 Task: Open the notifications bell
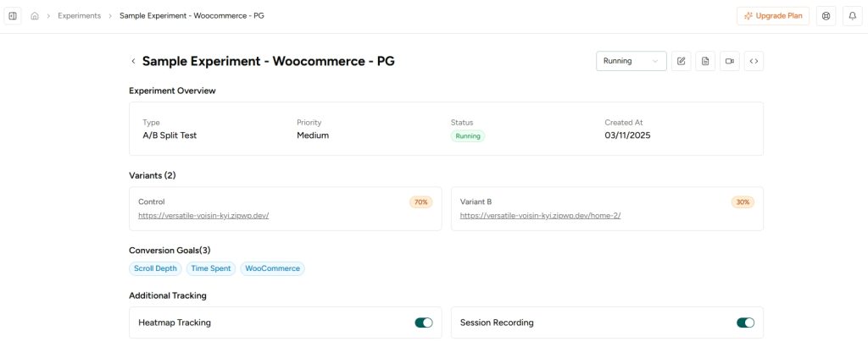pos(853,16)
